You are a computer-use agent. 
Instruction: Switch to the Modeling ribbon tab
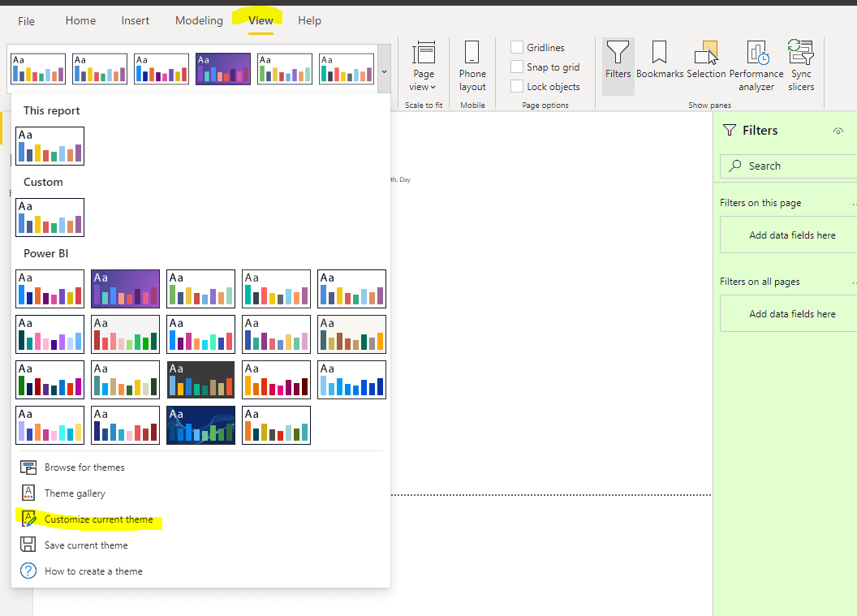(199, 20)
